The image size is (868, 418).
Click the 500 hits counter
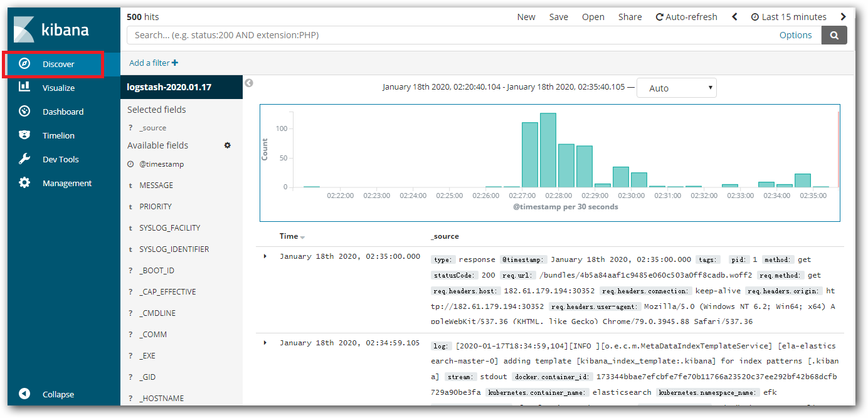143,17
